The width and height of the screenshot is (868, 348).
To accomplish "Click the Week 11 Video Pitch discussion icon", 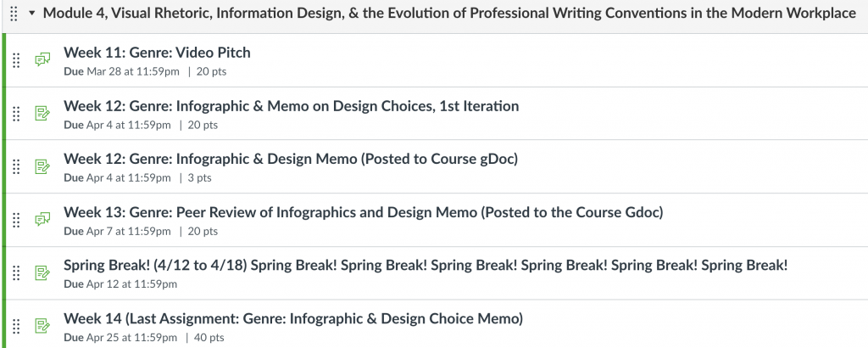I will (42, 60).
